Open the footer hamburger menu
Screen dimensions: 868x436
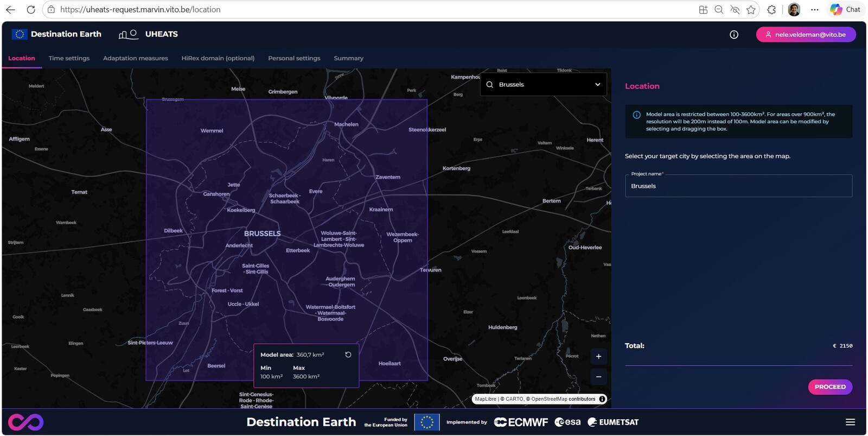coord(850,422)
